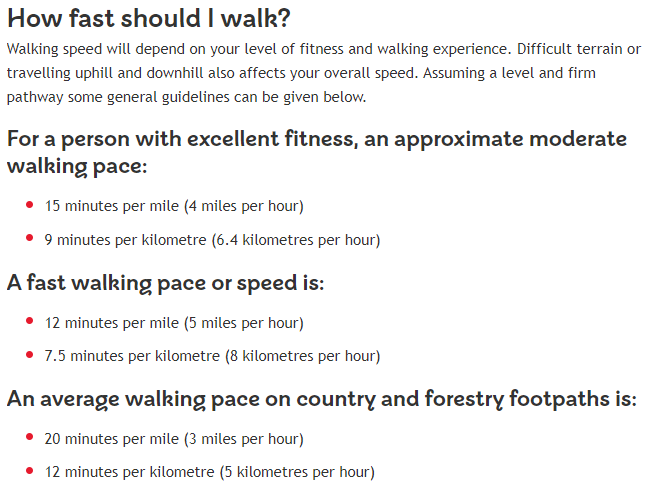
Task: Click the text '(3 miles per hour)'
Action: tap(244, 439)
